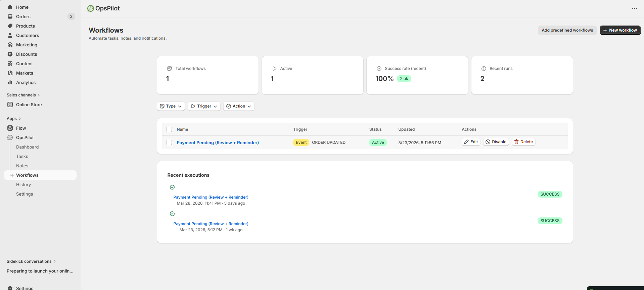Click the OpsPilot logo in header
Image resolution: width=644 pixels, height=290 pixels.
91,8
